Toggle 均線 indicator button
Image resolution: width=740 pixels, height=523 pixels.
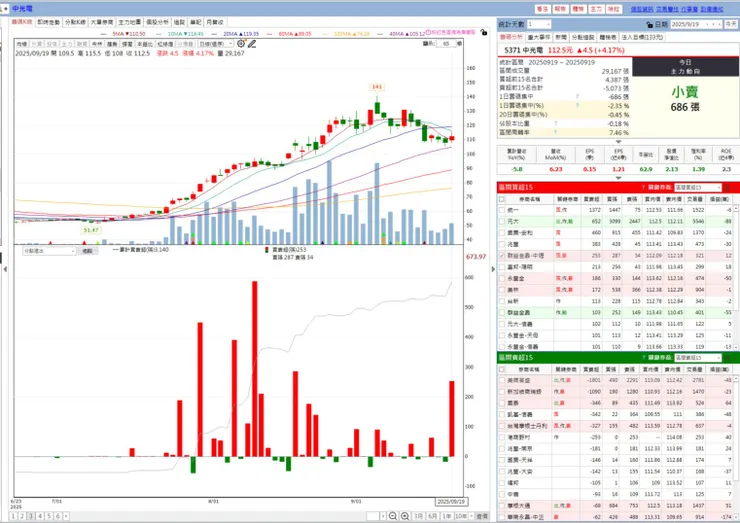[x=22, y=44]
